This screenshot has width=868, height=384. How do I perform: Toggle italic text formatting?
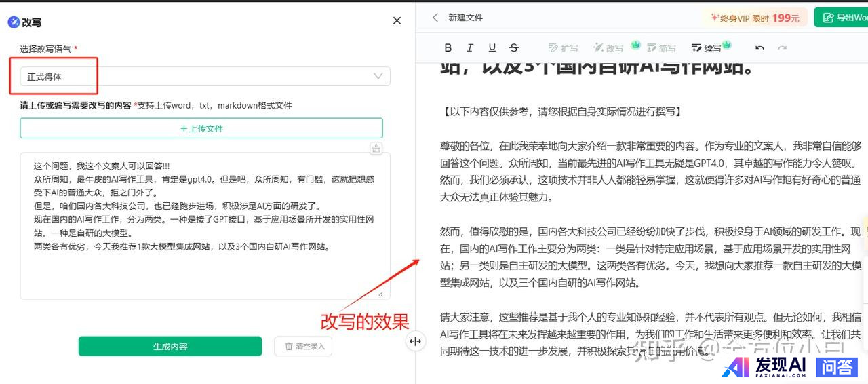(x=469, y=48)
